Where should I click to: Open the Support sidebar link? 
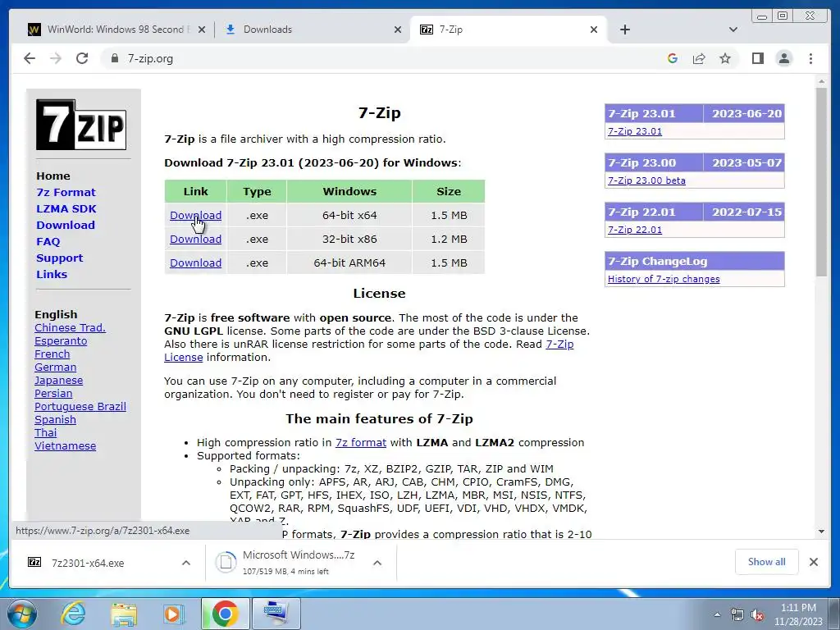(59, 258)
